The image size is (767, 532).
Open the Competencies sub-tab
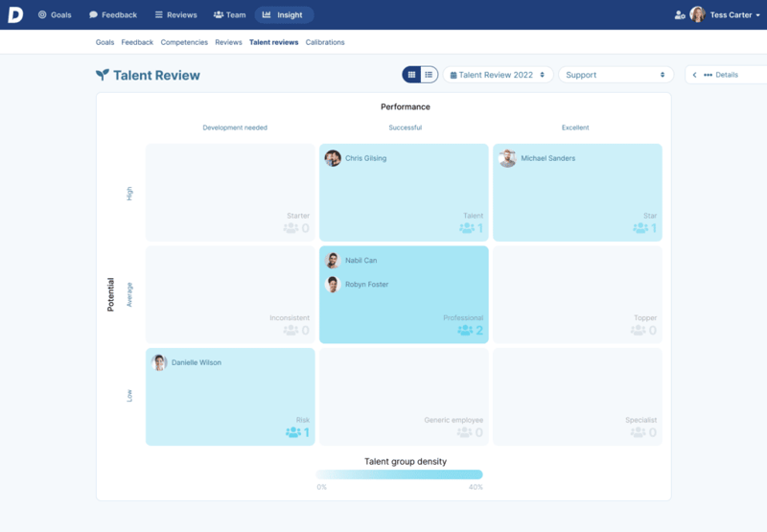[x=184, y=42]
